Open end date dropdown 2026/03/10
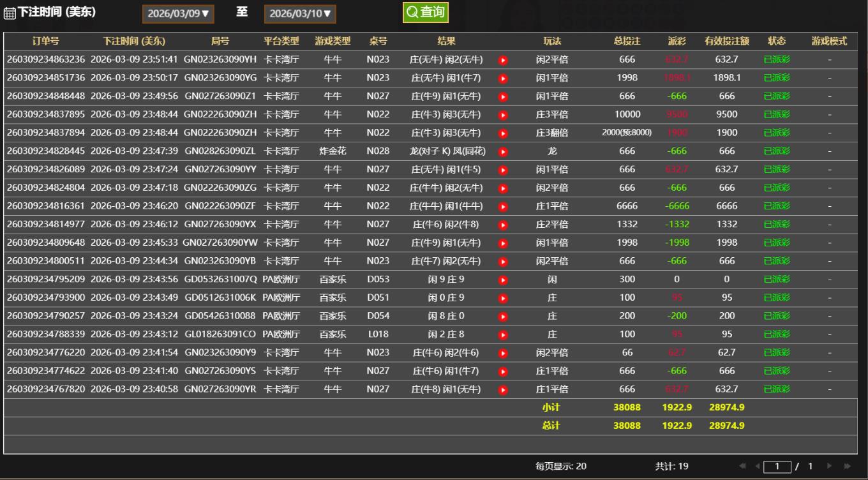 pyautogui.click(x=300, y=13)
